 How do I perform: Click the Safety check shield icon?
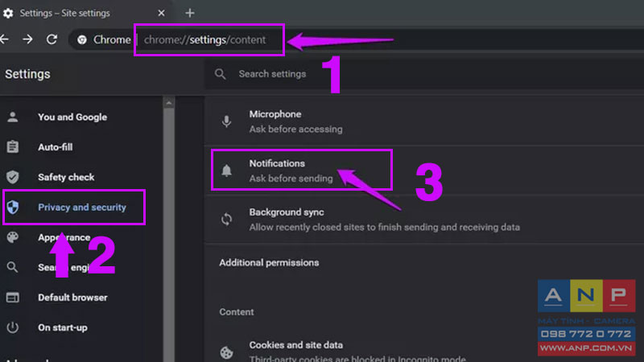click(x=13, y=177)
